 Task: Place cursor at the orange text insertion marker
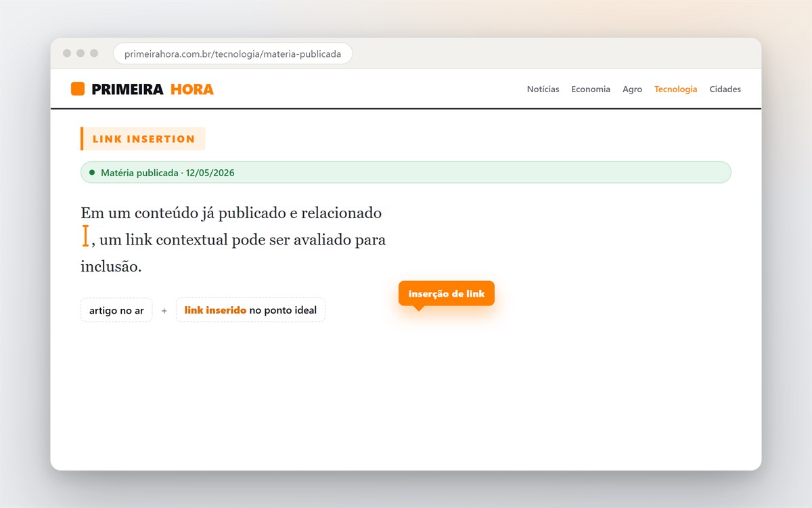(x=86, y=236)
